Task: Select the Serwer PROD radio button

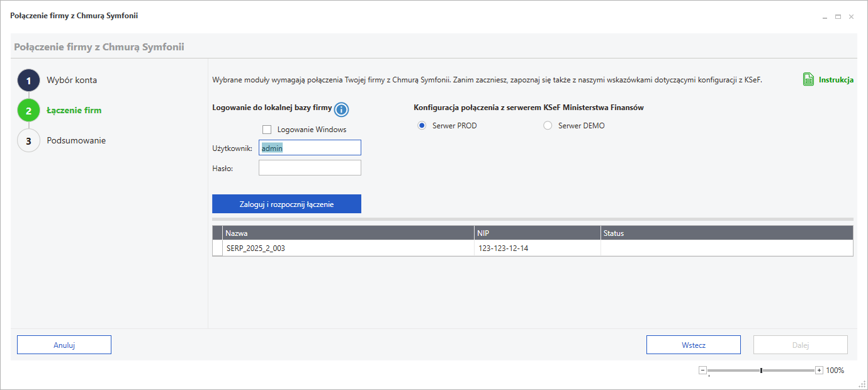Action: 422,126
